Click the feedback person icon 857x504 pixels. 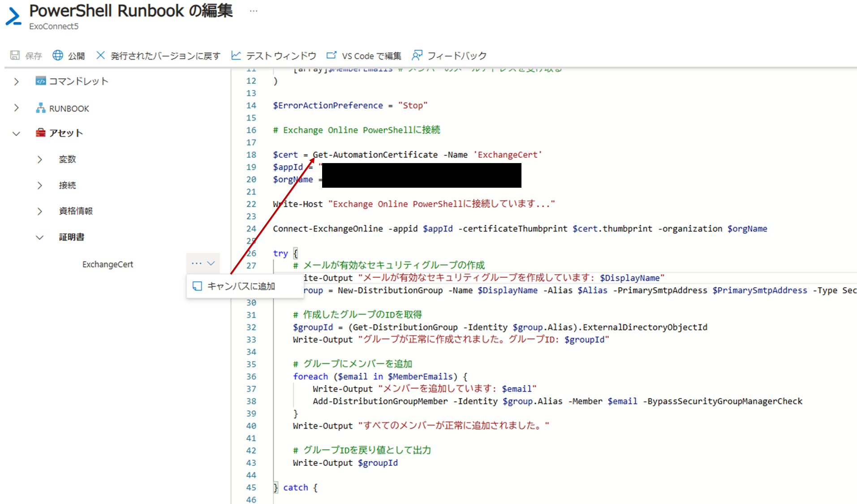417,55
